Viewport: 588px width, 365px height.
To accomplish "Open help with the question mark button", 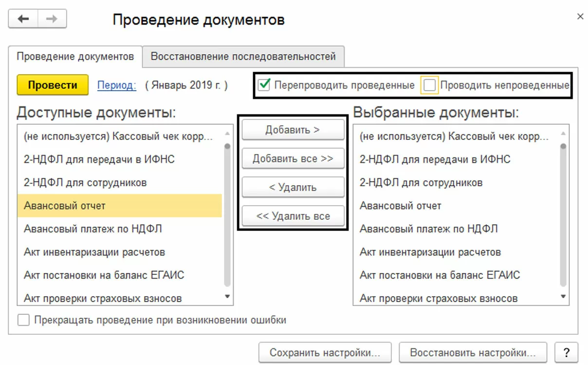I will [566, 353].
